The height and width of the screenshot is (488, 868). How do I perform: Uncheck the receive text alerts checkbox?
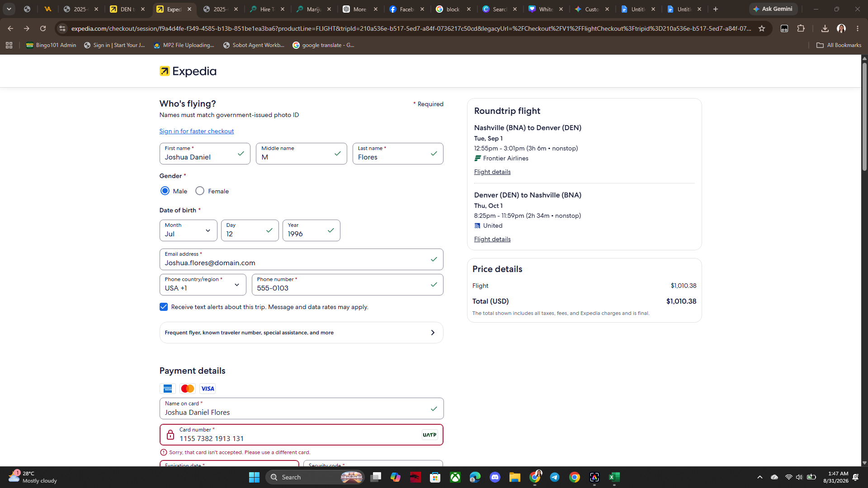pyautogui.click(x=164, y=307)
